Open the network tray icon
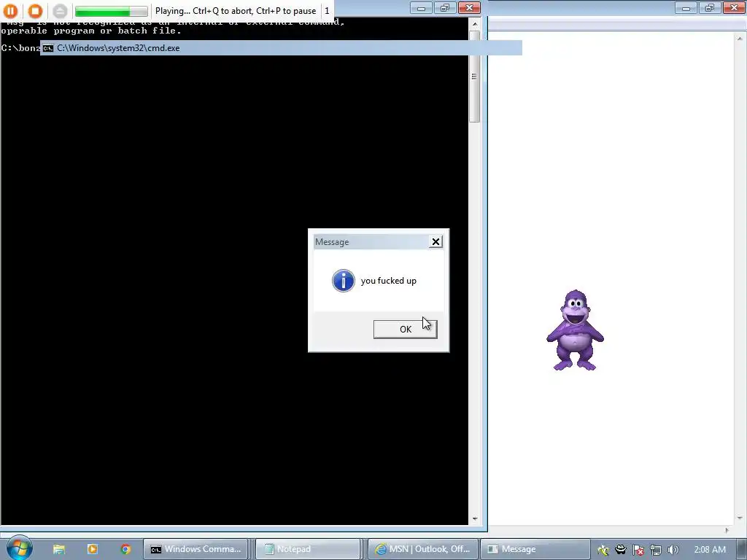Viewport: 747px width, 560px height. click(656, 550)
